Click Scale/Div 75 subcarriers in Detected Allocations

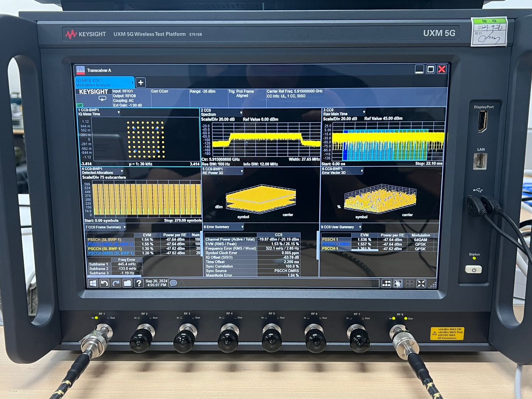(104, 178)
